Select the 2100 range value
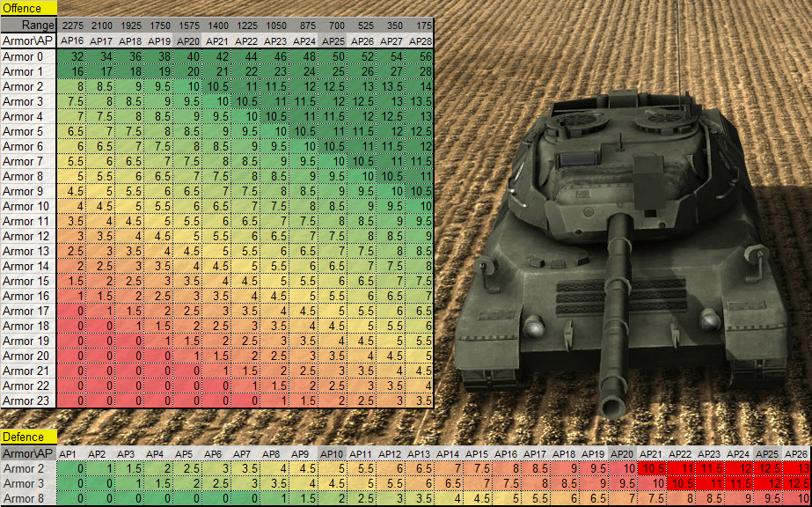 click(x=101, y=26)
